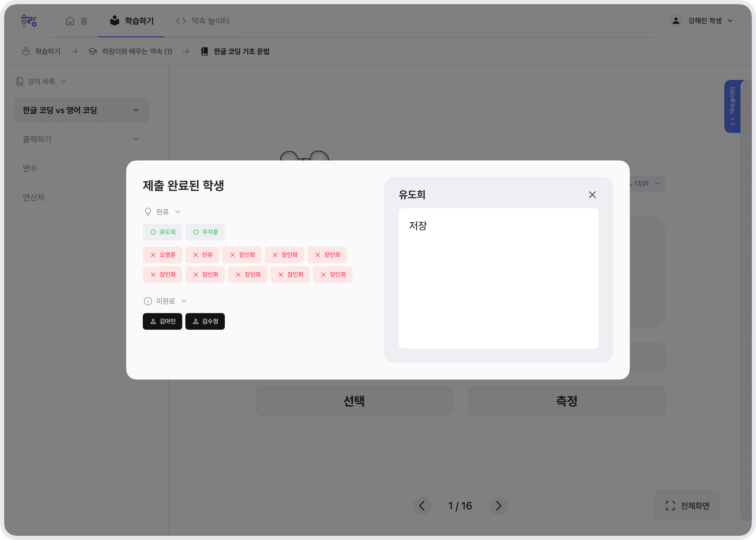756x540 pixels.
Task: Select the 학습하기 navigation tab
Action: click(132, 21)
